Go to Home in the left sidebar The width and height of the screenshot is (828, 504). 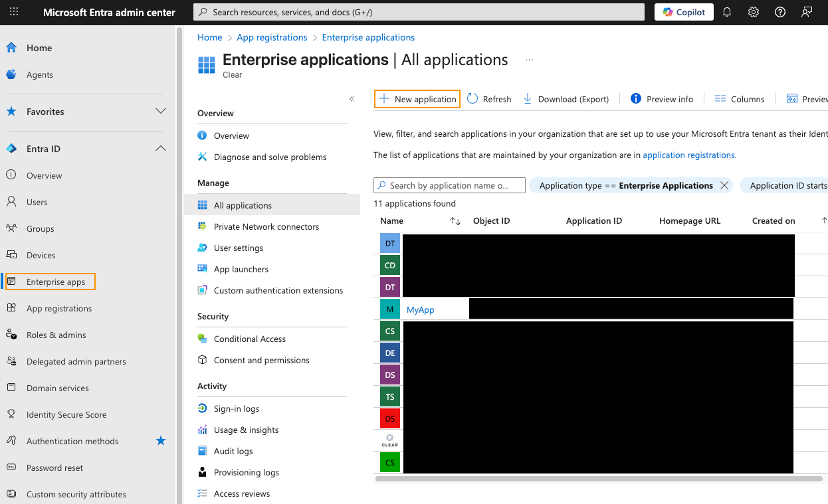(39, 48)
